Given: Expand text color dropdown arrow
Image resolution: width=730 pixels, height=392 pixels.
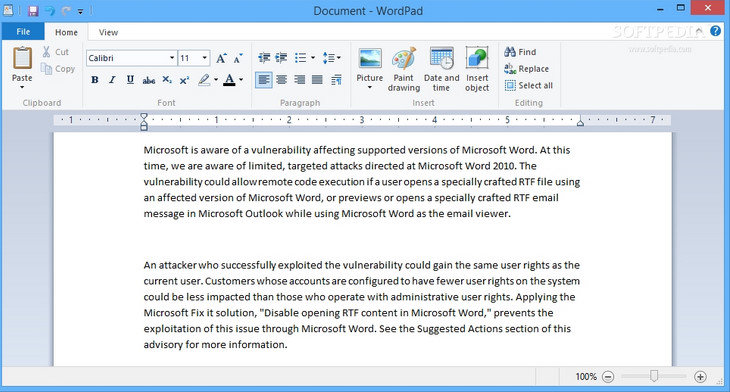Looking at the screenshot, I should coord(241,80).
